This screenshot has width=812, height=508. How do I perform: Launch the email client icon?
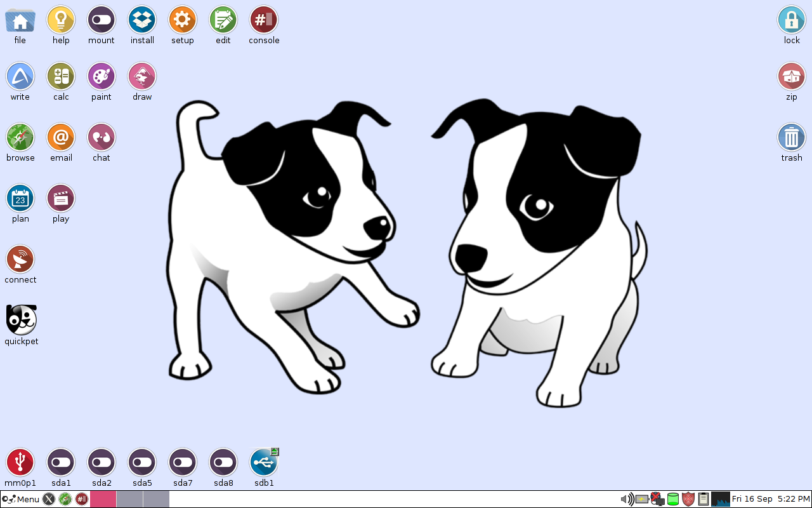click(61, 138)
